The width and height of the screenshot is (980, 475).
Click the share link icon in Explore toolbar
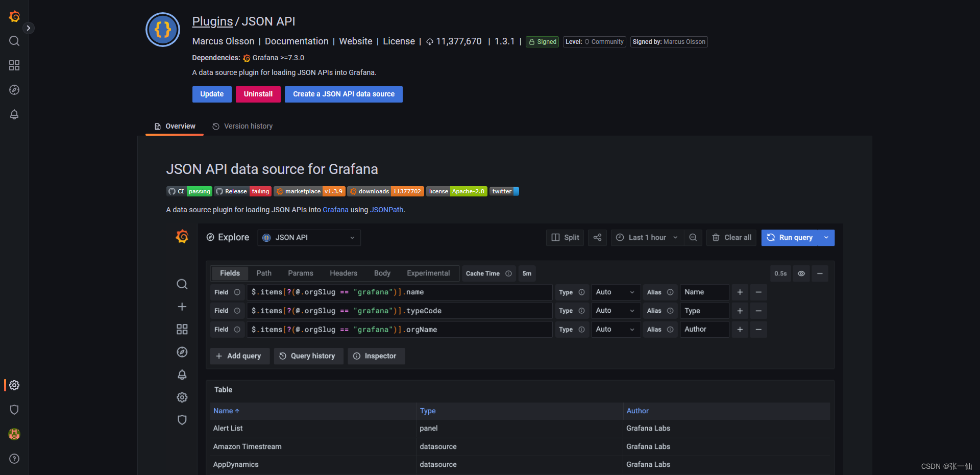tap(597, 237)
